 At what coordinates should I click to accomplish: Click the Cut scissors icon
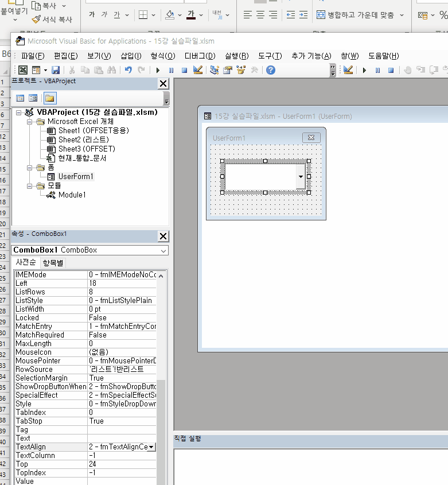coord(72,70)
